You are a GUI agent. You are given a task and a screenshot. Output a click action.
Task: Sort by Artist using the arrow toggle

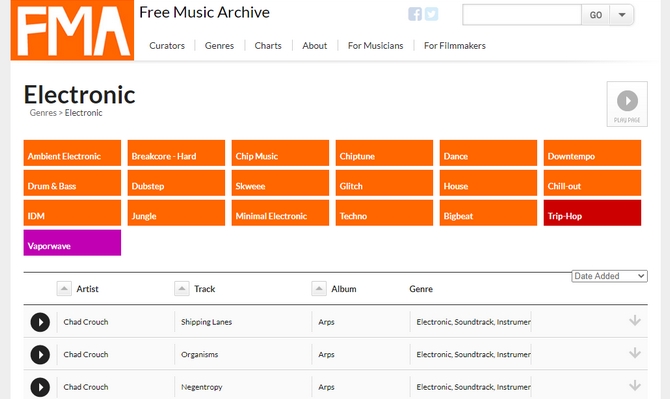pyautogui.click(x=64, y=289)
